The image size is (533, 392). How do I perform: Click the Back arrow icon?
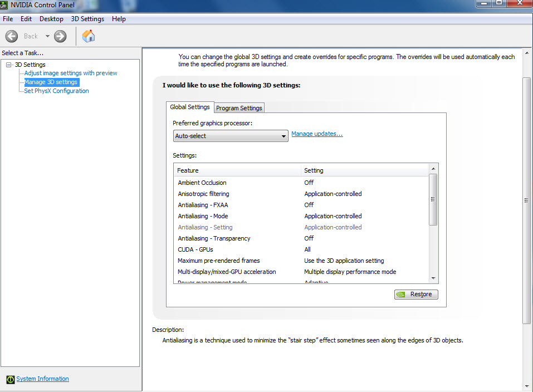click(12, 36)
